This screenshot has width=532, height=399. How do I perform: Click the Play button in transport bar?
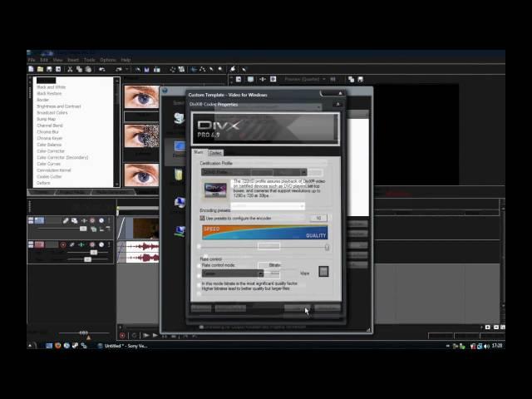[x=155, y=336]
